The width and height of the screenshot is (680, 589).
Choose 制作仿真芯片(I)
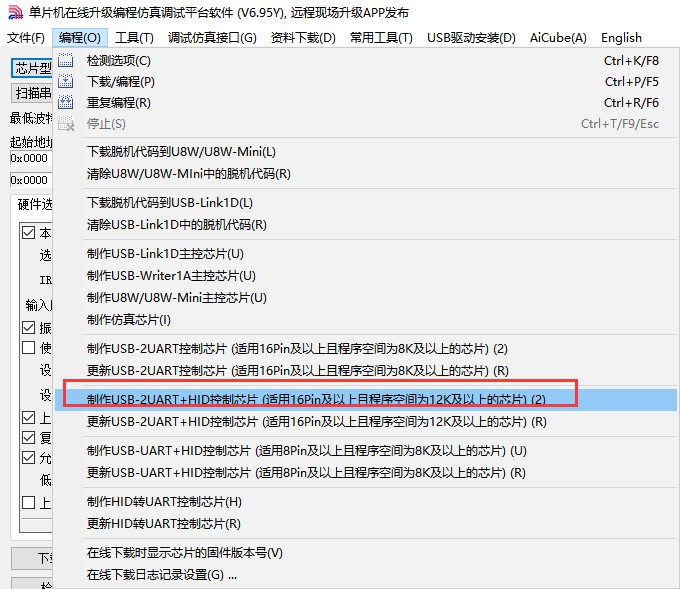[366, 320]
